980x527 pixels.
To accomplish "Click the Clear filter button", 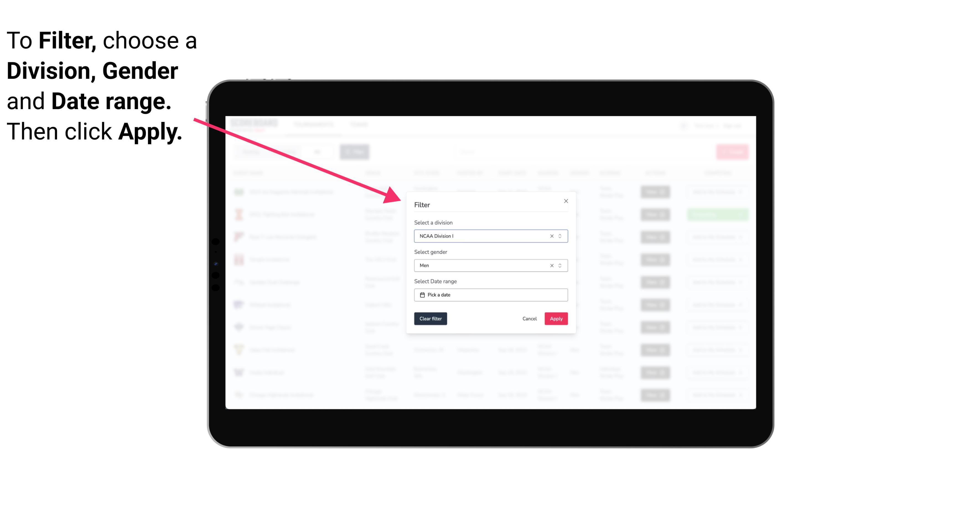I will click(x=430, y=319).
